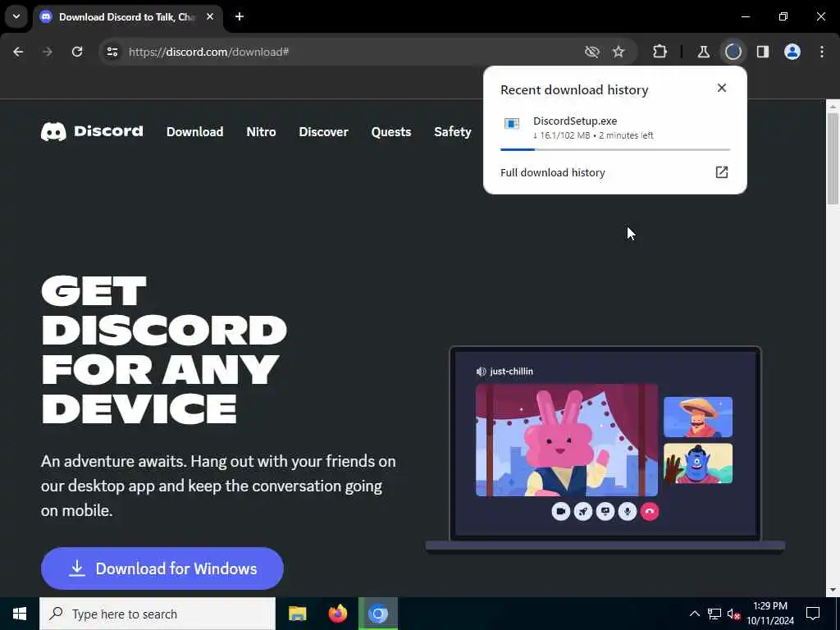
Task: Click the red hang-up icon in illustration
Action: (x=650, y=512)
